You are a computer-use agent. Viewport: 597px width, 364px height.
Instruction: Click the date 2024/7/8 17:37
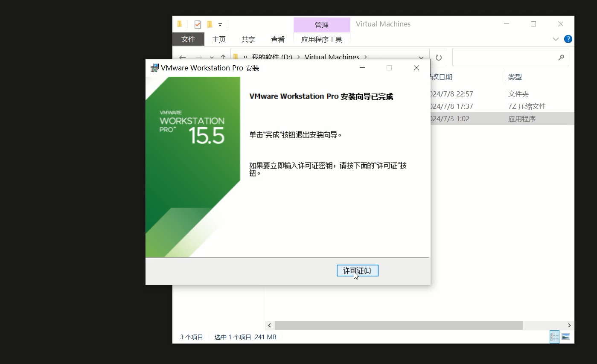452,106
